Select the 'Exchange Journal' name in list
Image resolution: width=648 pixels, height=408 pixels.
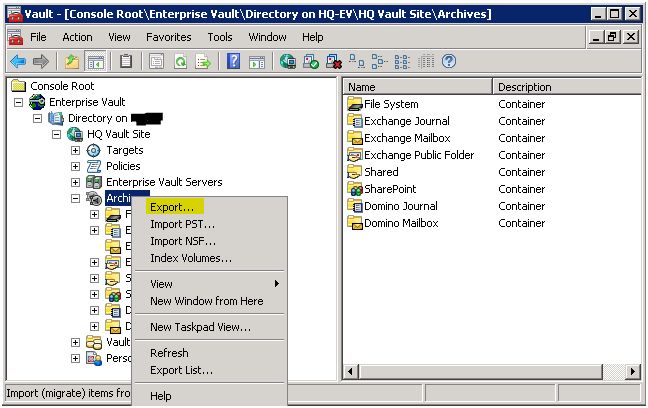click(407, 121)
